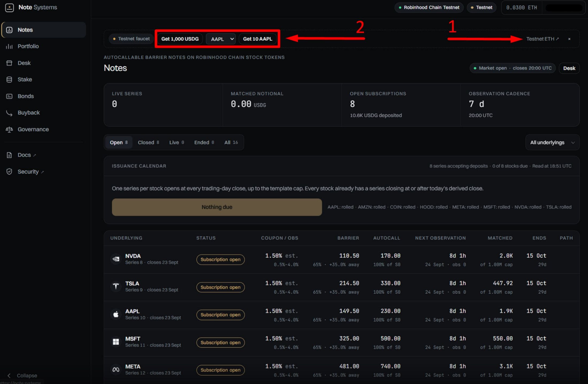Expand the AAPL token selector dropdown

click(221, 39)
